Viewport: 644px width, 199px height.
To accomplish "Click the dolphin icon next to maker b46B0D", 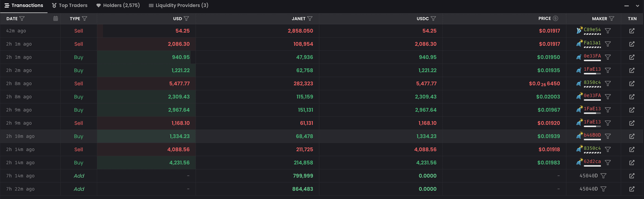I will pos(579,136).
